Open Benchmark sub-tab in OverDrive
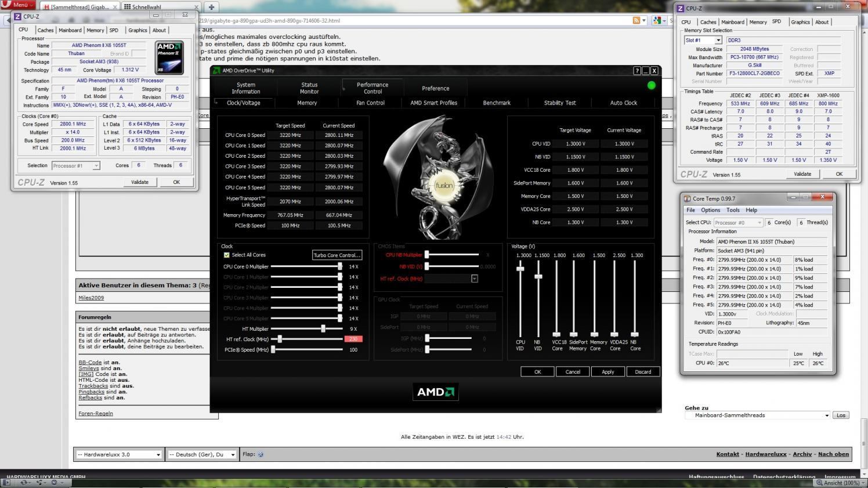 click(497, 103)
